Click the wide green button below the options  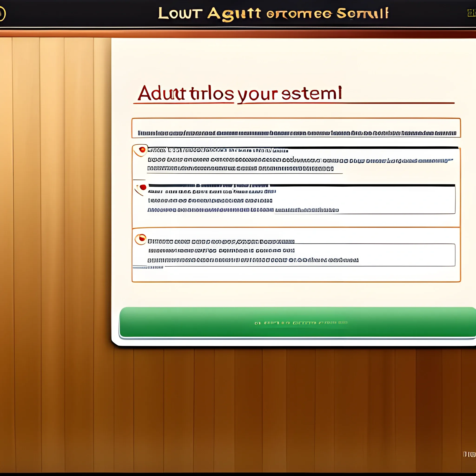(298, 322)
